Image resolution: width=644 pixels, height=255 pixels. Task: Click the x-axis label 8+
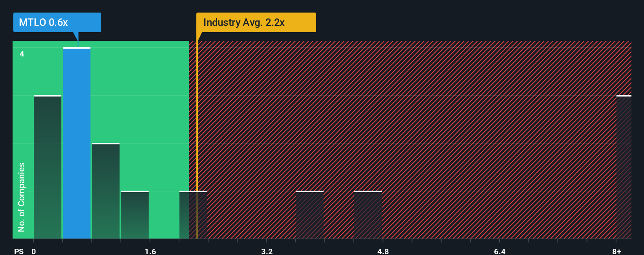(x=617, y=251)
